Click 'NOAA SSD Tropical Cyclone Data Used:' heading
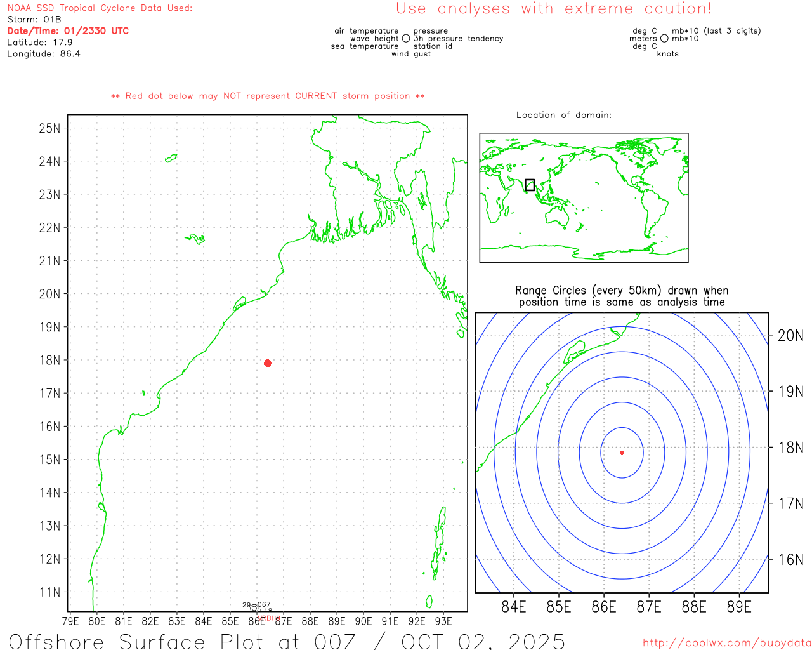The image size is (812, 650). click(100, 8)
